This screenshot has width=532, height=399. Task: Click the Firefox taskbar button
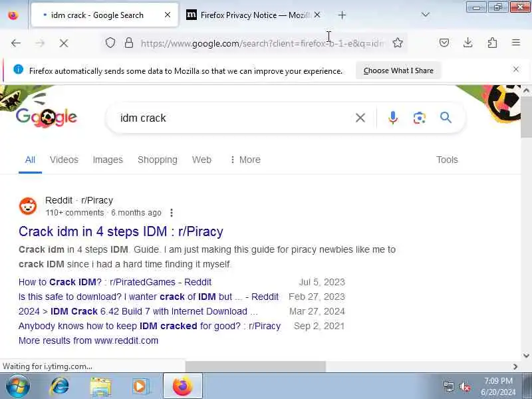pos(182,386)
